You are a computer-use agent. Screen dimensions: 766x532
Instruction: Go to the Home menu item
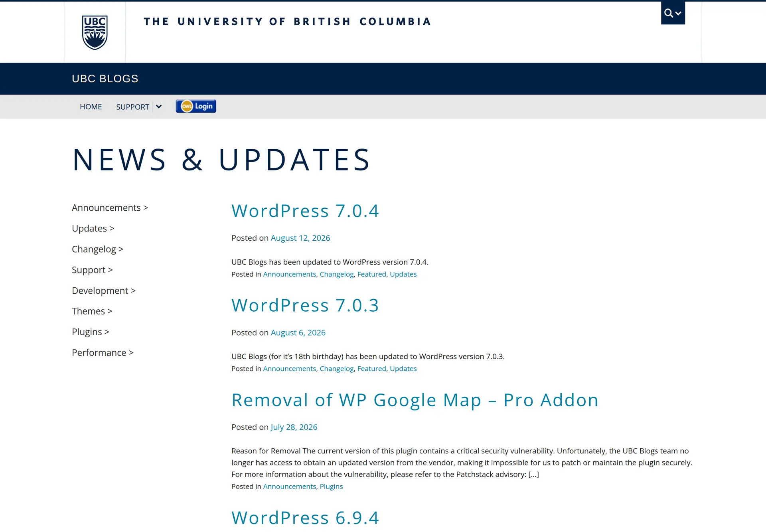[x=91, y=107]
